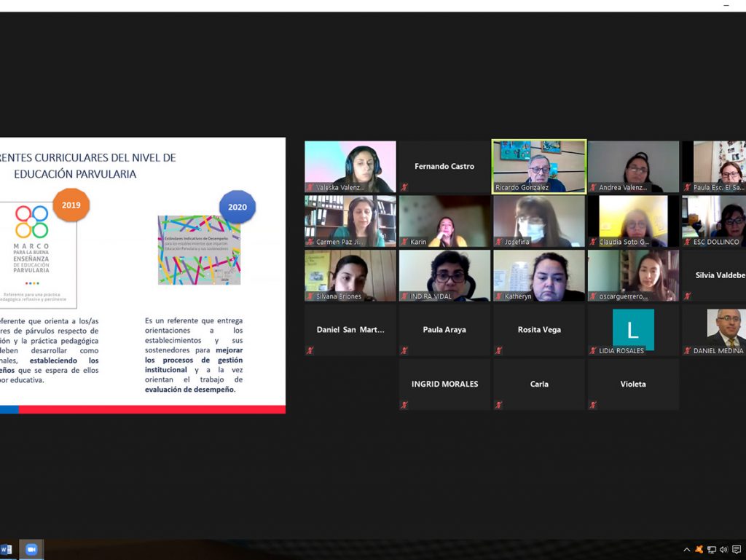Click muted mic icon on Paula Araya tile
The height and width of the screenshot is (560, 746).
pyautogui.click(x=404, y=351)
